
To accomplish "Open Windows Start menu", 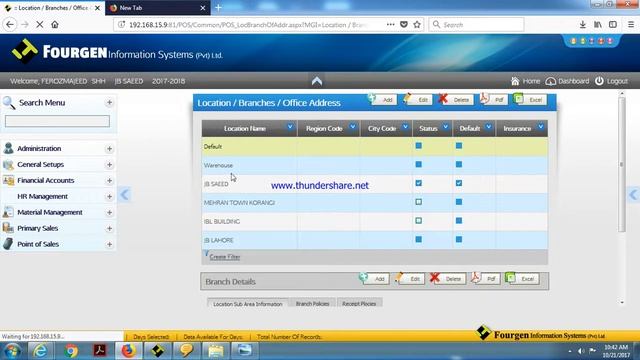I will tap(12, 351).
